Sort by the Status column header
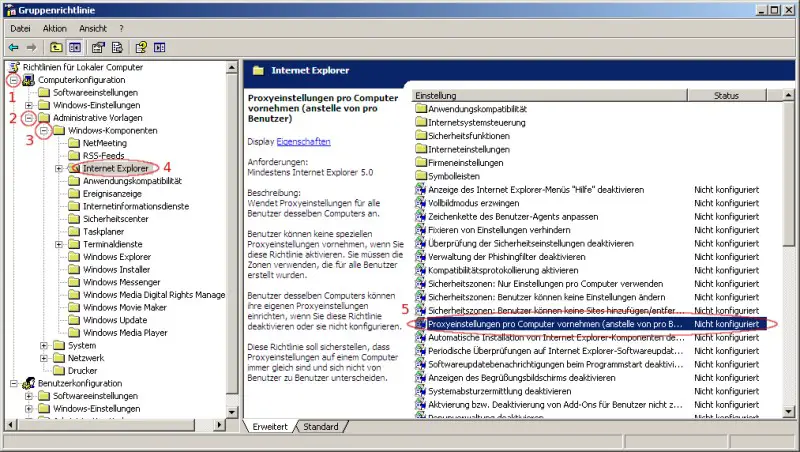 coord(727,95)
